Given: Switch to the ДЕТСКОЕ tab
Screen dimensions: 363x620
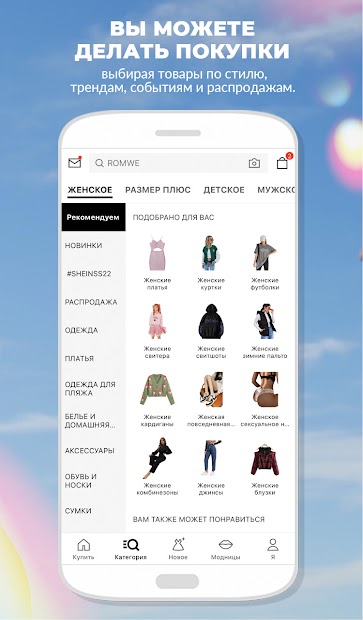Looking at the screenshot, I should click(x=224, y=190).
